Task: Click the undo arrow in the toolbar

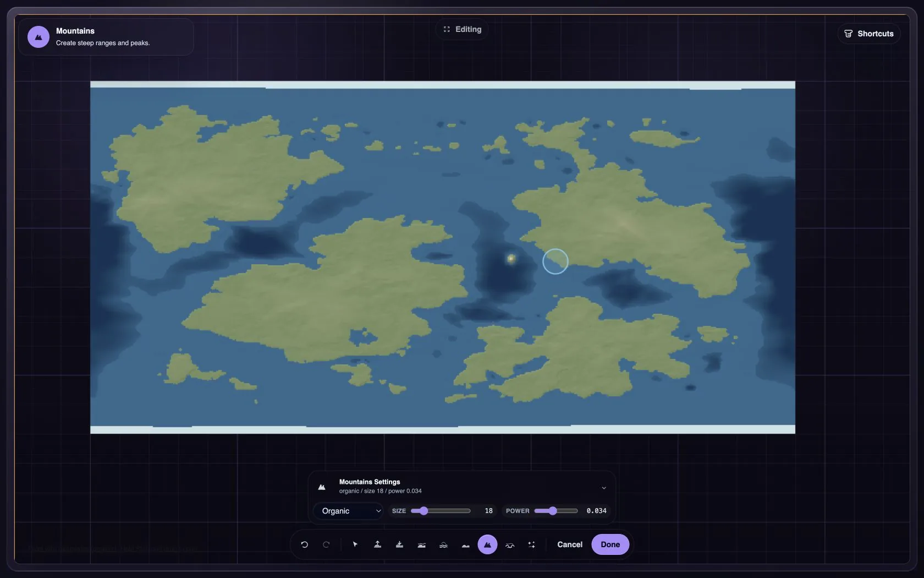Action: click(x=304, y=544)
